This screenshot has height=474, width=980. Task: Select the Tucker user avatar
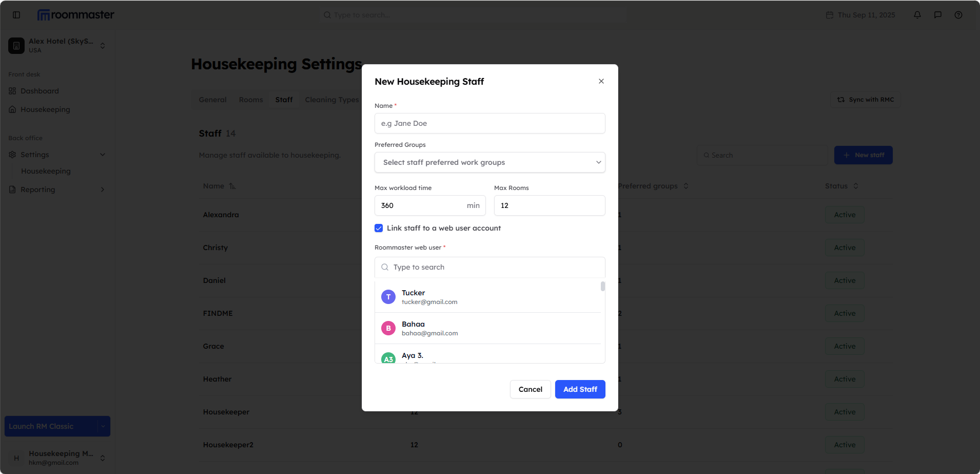pyautogui.click(x=388, y=297)
